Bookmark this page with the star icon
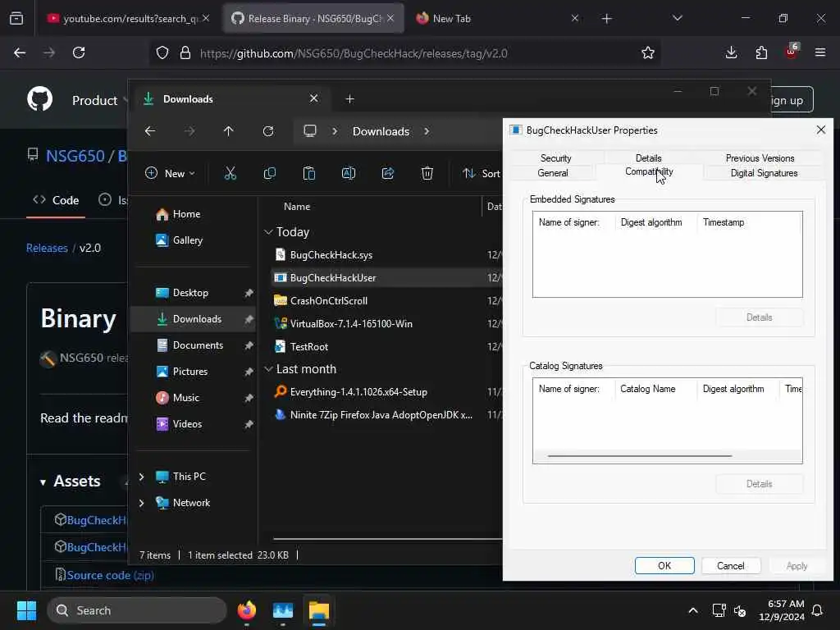The width and height of the screenshot is (840, 630). click(648, 53)
